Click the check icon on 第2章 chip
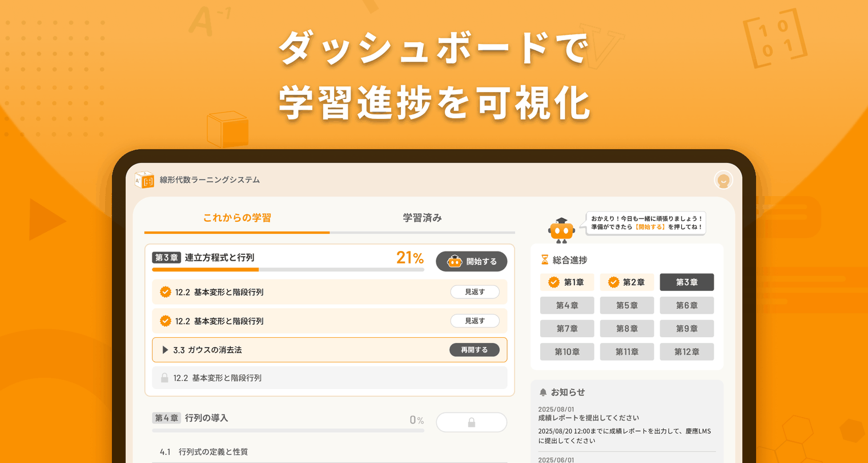868x463 pixels. 614,282
